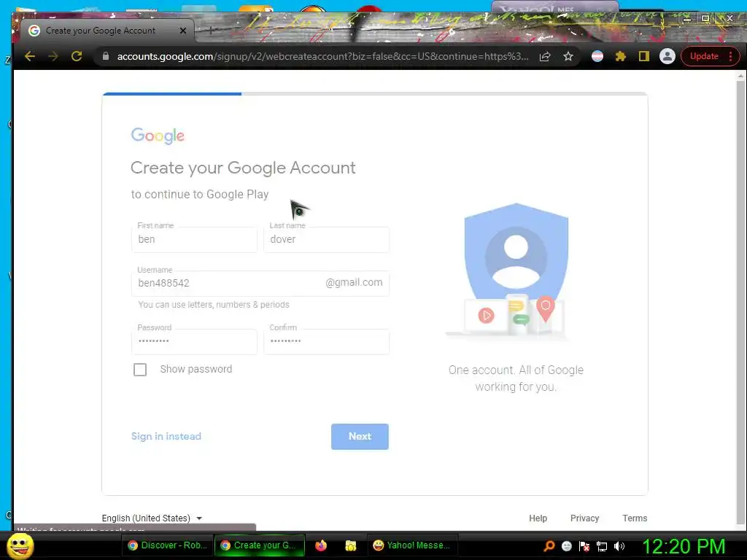The image size is (747, 560).
Task: Click the Last name field
Action: [x=326, y=239]
